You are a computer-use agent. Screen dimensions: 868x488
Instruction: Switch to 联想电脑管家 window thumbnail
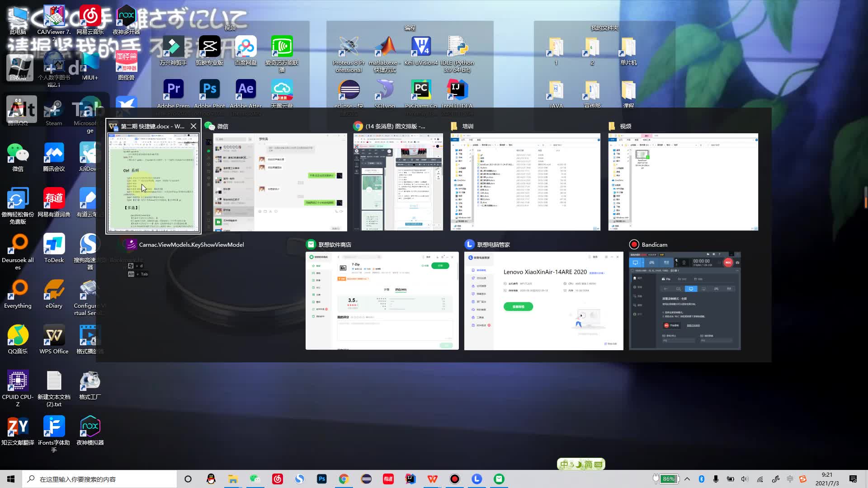click(x=543, y=300)
